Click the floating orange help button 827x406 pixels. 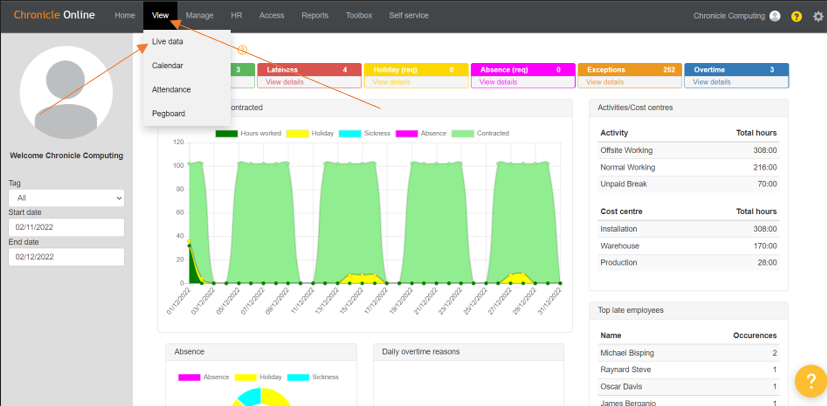click(x=808, y=381)
